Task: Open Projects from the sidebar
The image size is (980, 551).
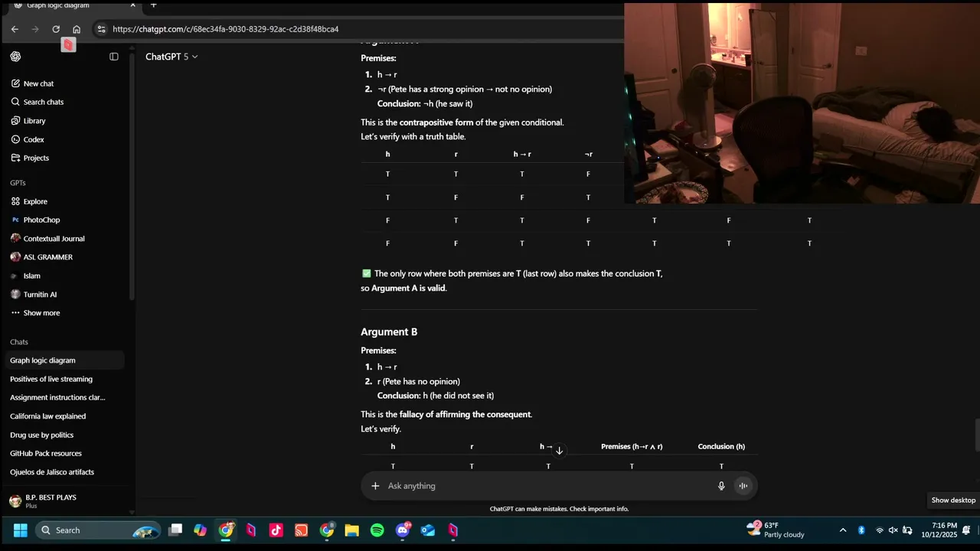Action: [x=36, y=158]
